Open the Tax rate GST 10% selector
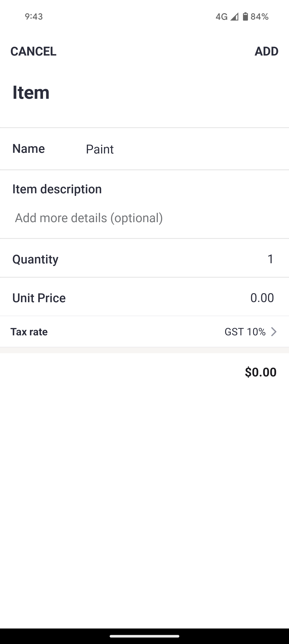The height and width of the screenshot is (644, 289). 245,332
